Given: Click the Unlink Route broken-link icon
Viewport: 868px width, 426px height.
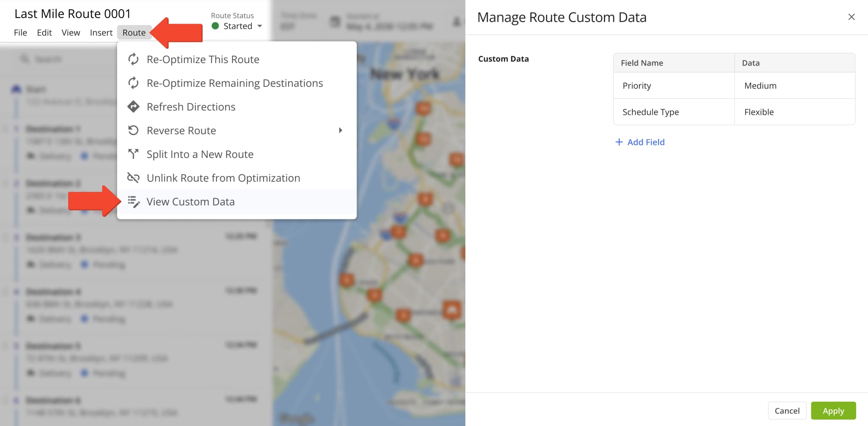Looking at the screenshot, I should (134, 178).
